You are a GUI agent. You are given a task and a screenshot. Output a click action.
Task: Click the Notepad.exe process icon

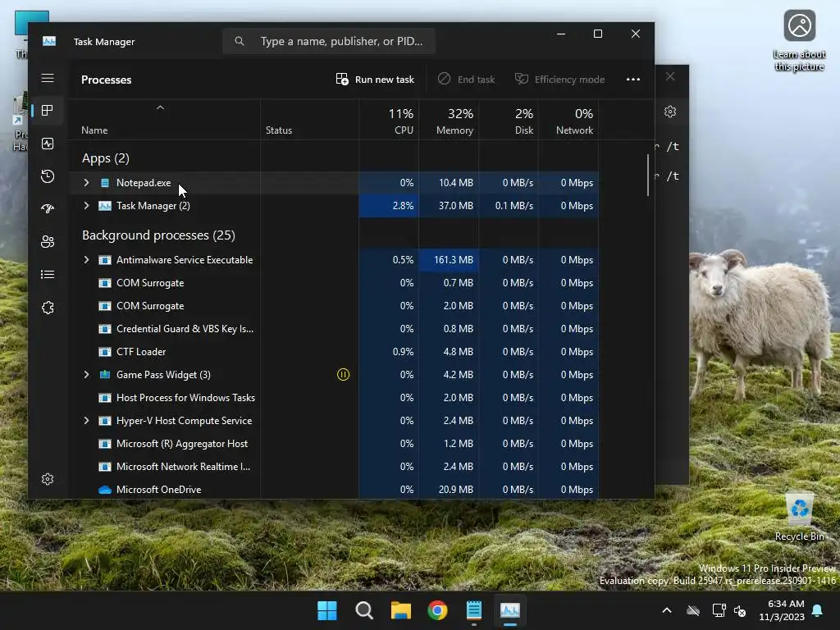pos(105,183)
